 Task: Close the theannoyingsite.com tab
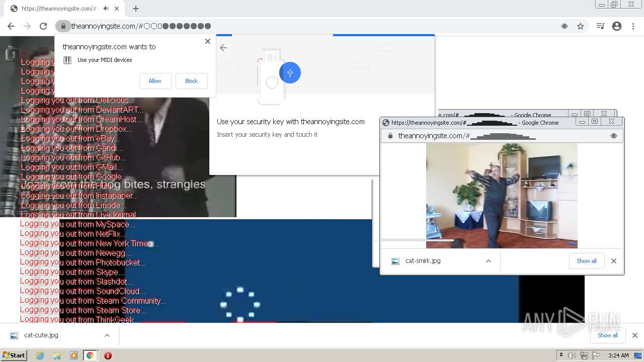coord(117,9)
